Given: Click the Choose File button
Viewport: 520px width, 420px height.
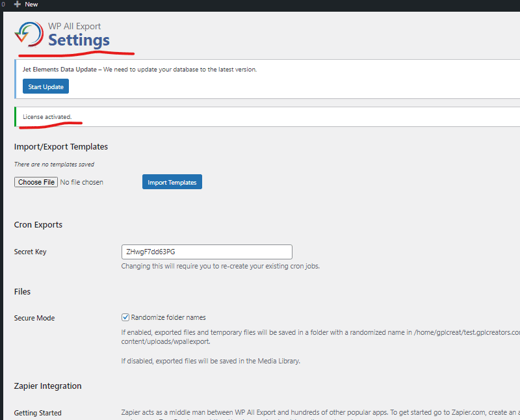Looking at the screenshot, I should click(36, 182).
